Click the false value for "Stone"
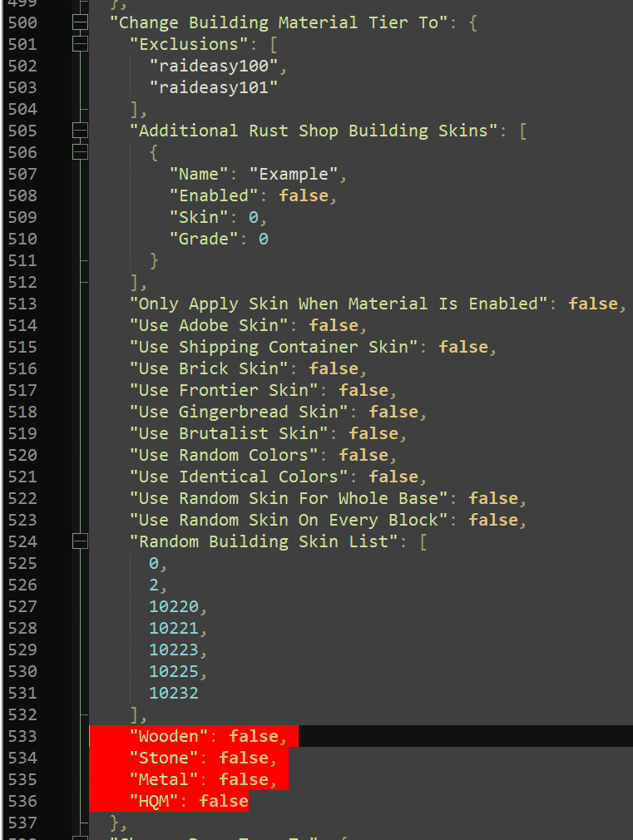The height and width of the screenshot is (840, 633). click(x=244, y=758)
